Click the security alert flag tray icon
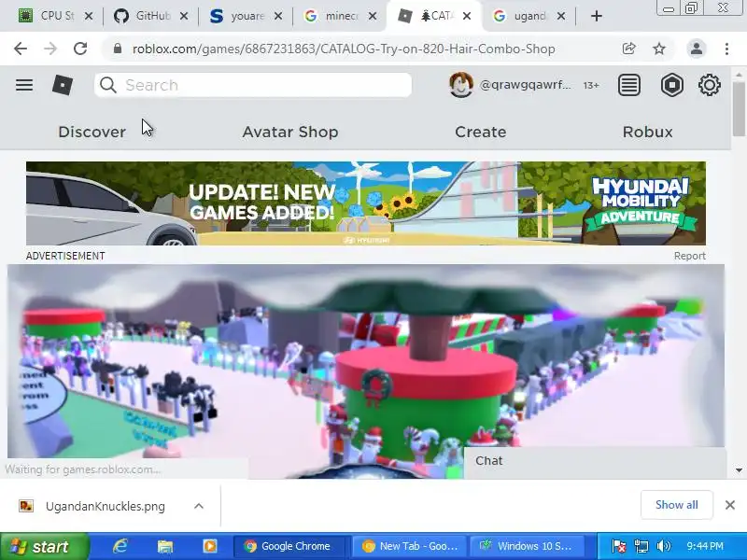 pos(619,546)
